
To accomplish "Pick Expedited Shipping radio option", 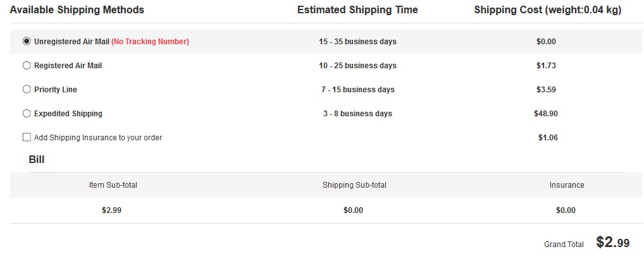I will pos(27,114).
